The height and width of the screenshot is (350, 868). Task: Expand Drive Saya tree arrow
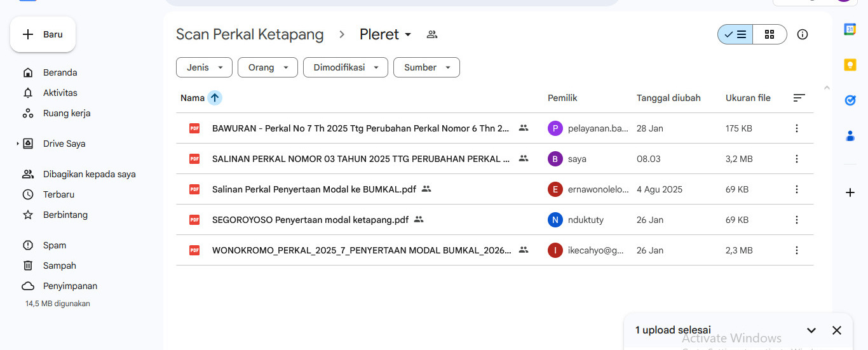pyautogui.click(x=18, y=144)
